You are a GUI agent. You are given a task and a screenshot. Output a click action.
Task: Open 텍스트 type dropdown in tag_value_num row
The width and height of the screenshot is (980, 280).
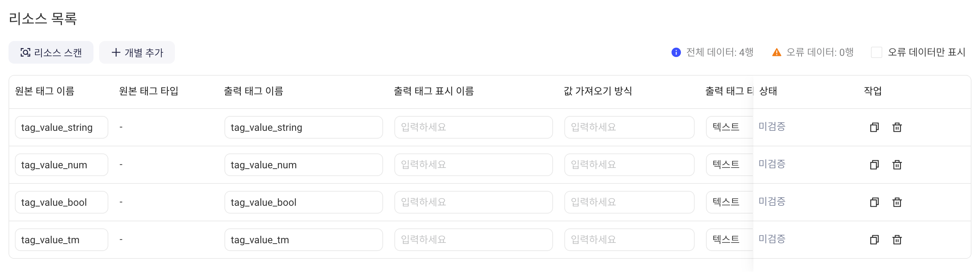(x=729, y=164)
